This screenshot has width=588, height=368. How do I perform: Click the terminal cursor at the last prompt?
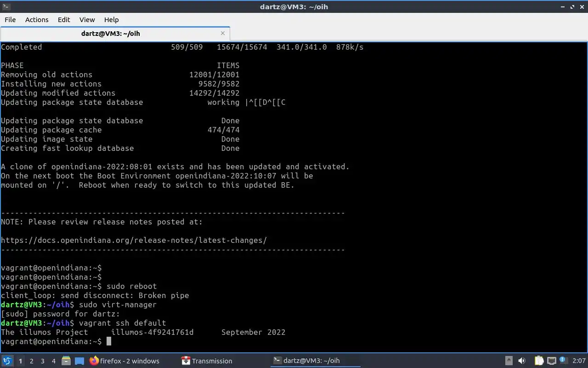[x=109, y=341]
